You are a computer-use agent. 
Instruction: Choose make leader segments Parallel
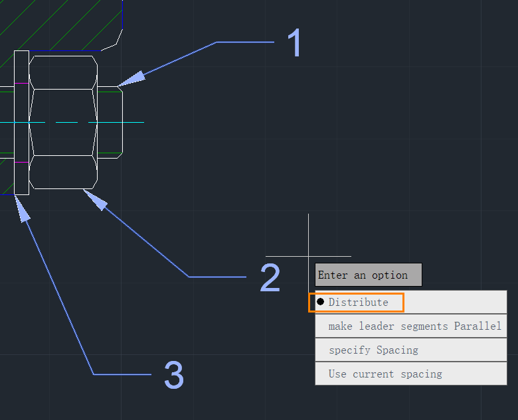click(x=411, y=326)
